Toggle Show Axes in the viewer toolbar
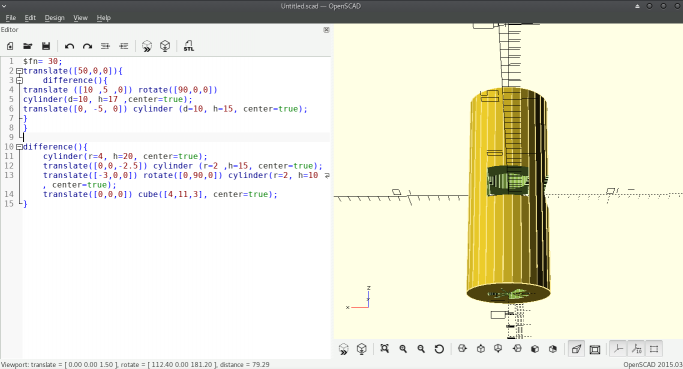 coord(618,349)
